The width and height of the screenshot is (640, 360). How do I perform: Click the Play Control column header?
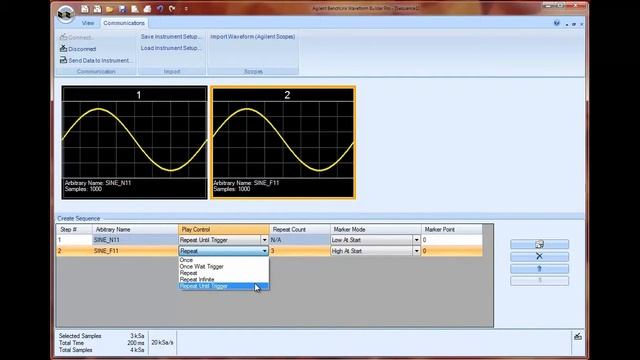click(x=224, y=229)
